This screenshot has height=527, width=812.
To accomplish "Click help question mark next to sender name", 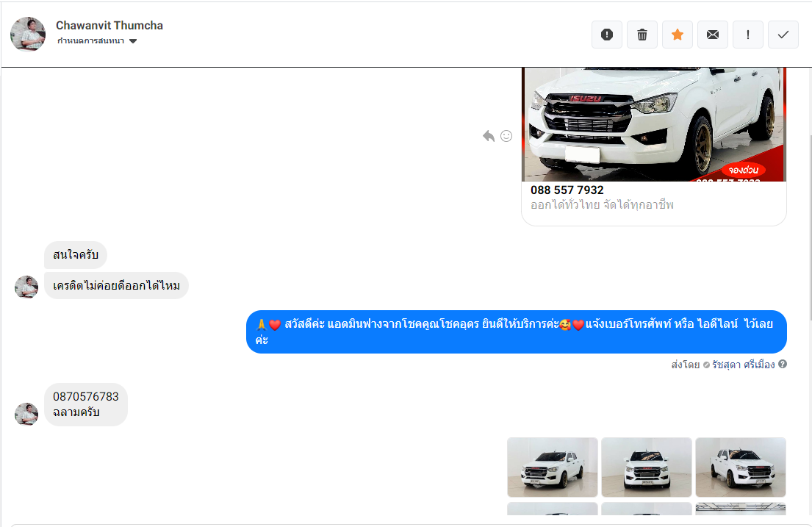I will coord(783,365).
